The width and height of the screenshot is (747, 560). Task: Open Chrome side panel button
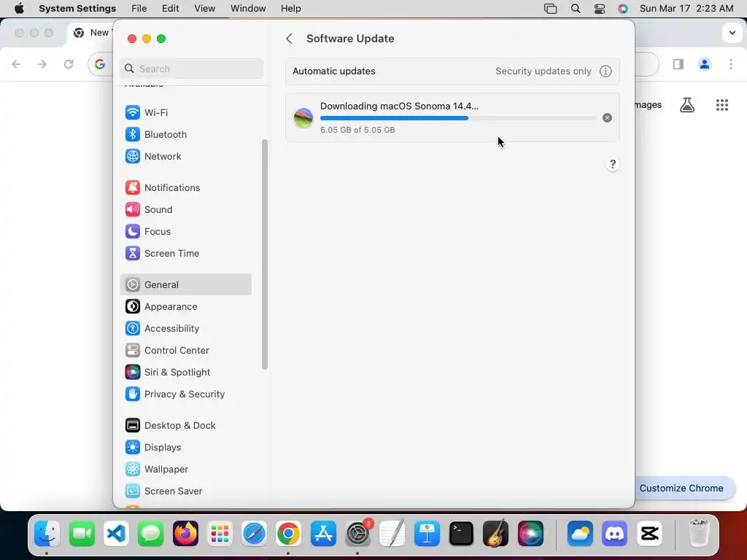[x=678, y=64]
